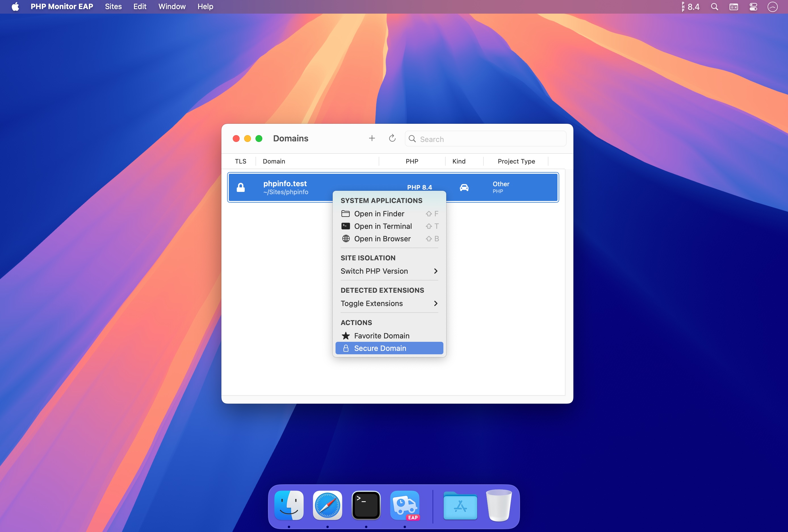Click the car kind icon in phpinfo.test row

click(x=464, y=187)
